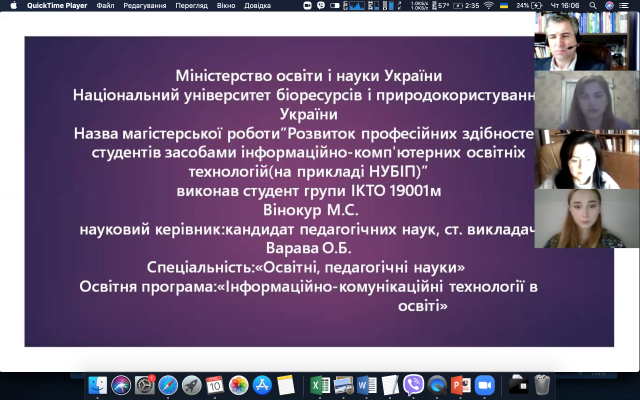Click the Ukrainian flag input source icon
Screen dimensions: 640x400
point(504,5)
